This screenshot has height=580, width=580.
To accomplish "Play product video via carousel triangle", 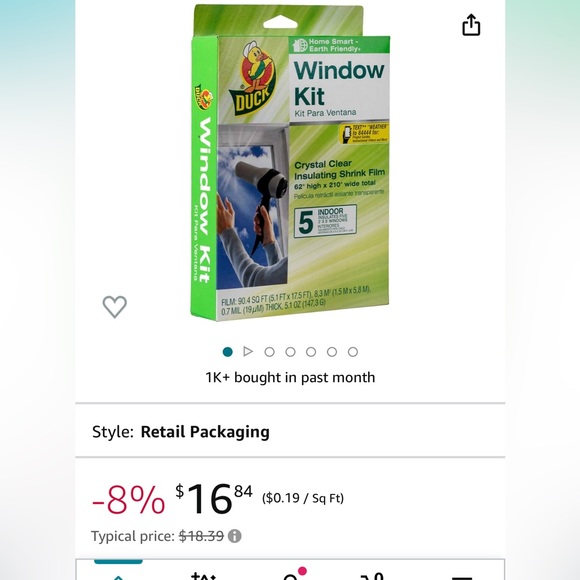I will tap(248, 351).
